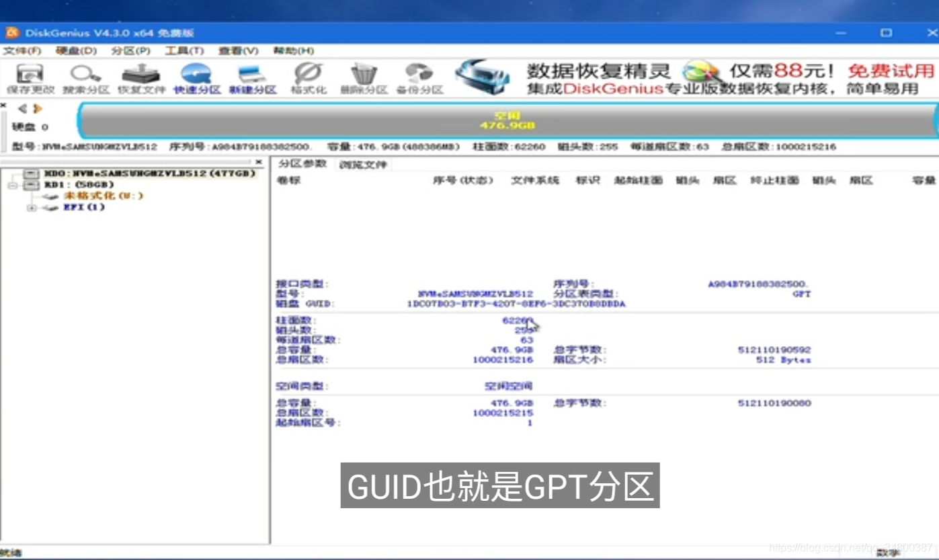Click the 扇区大小 label
The height and width of the screenshot is (560, 939).
pos(580,360)
